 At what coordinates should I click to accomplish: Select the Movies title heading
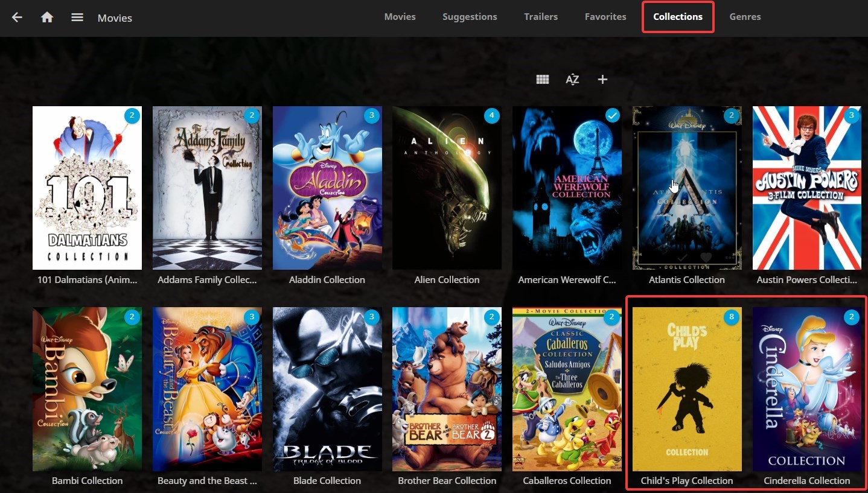(x=114, y=17)
